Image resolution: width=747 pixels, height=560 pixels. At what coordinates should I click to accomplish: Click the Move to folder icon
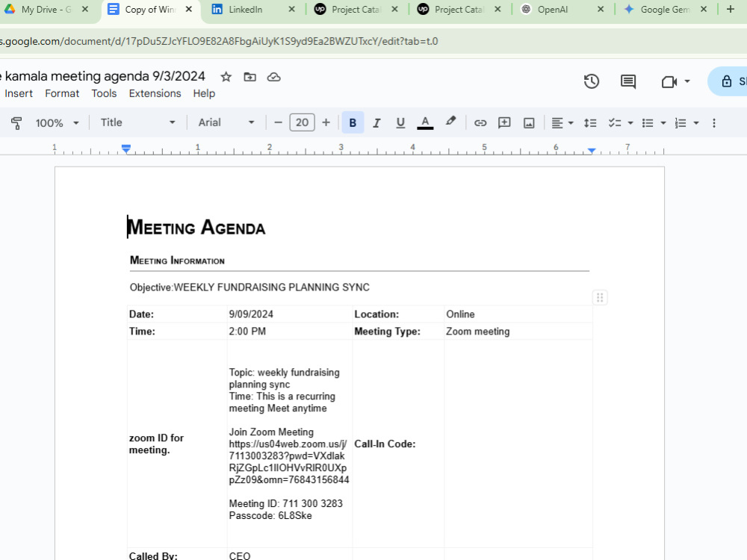[249, 77]
